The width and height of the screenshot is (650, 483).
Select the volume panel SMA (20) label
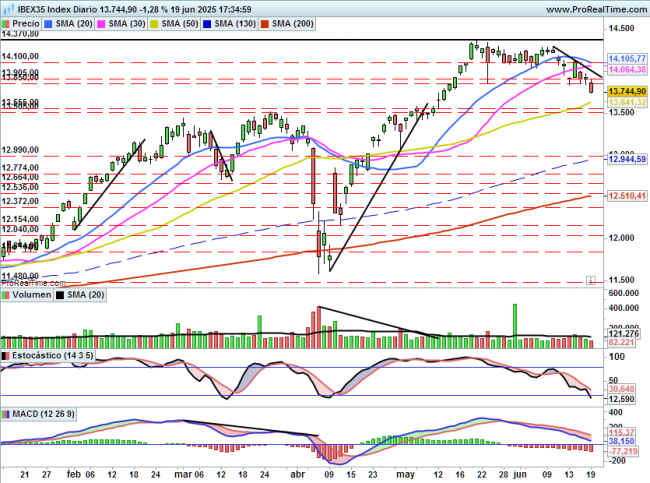85,295
